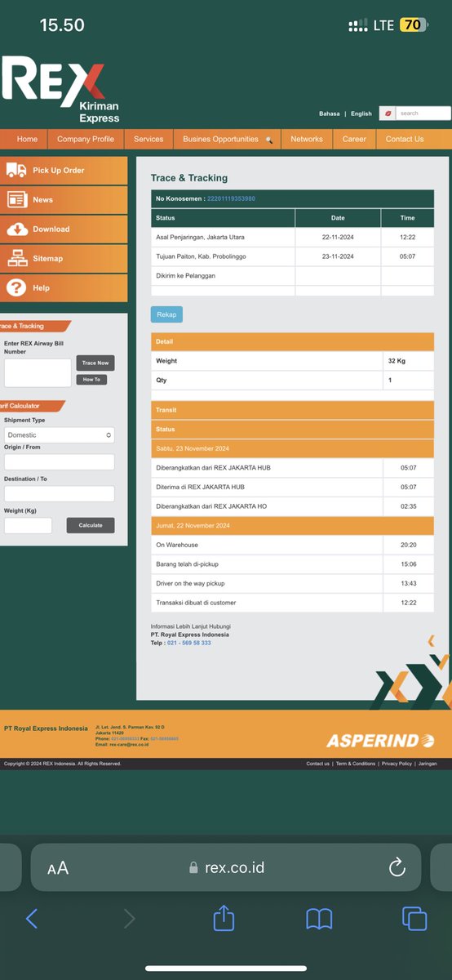Open the Download sidebar button
The image size is (452, 980).
click(64, 229)
